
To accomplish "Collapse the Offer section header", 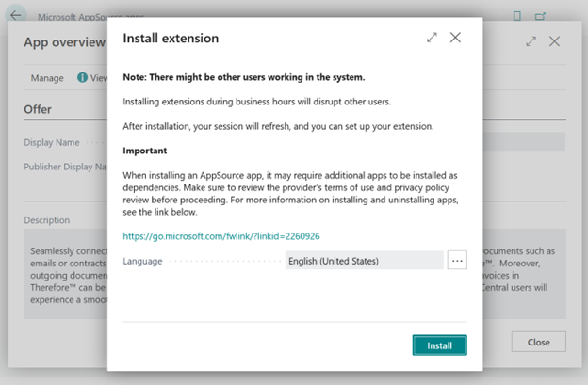I will [38, 109].
